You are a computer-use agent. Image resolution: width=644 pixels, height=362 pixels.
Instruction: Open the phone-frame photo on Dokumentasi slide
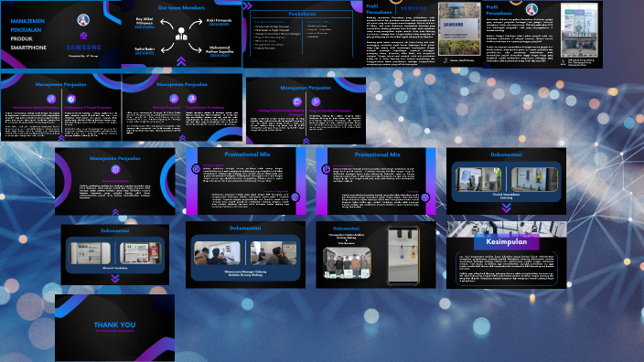click(403, 255)
